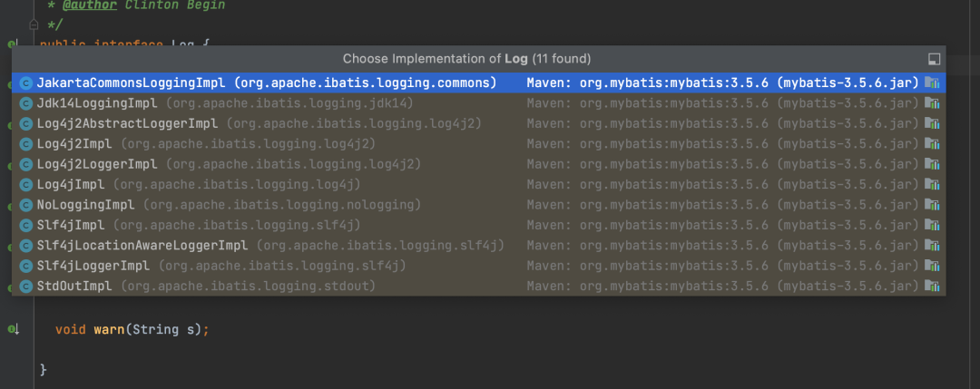This screenshot has height=389, width=980.
Task: Click library icon on Slf4jLocationAwareLoggerImpl row
Action: [x=932, y=246]
